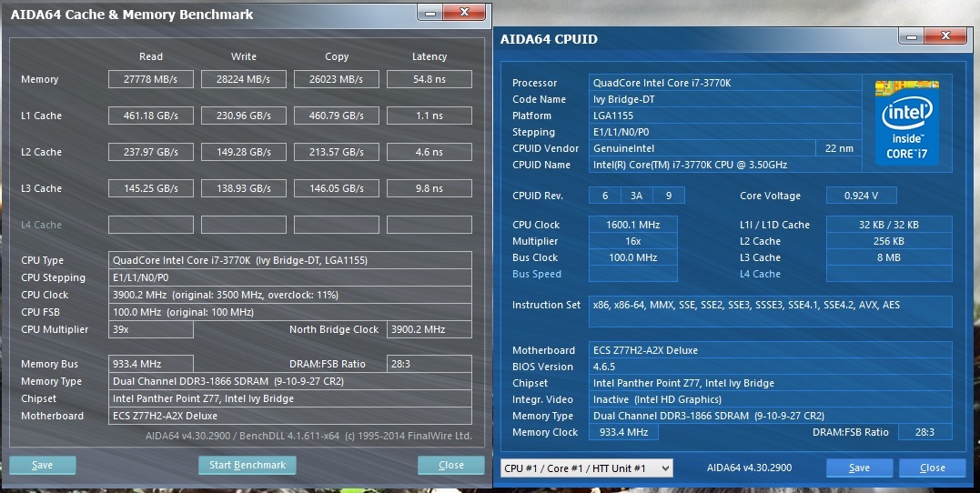Screen dimensions: 980x493
Task: Select Memory Write value 28224 MB/s
Action: [x=244, y=79]
